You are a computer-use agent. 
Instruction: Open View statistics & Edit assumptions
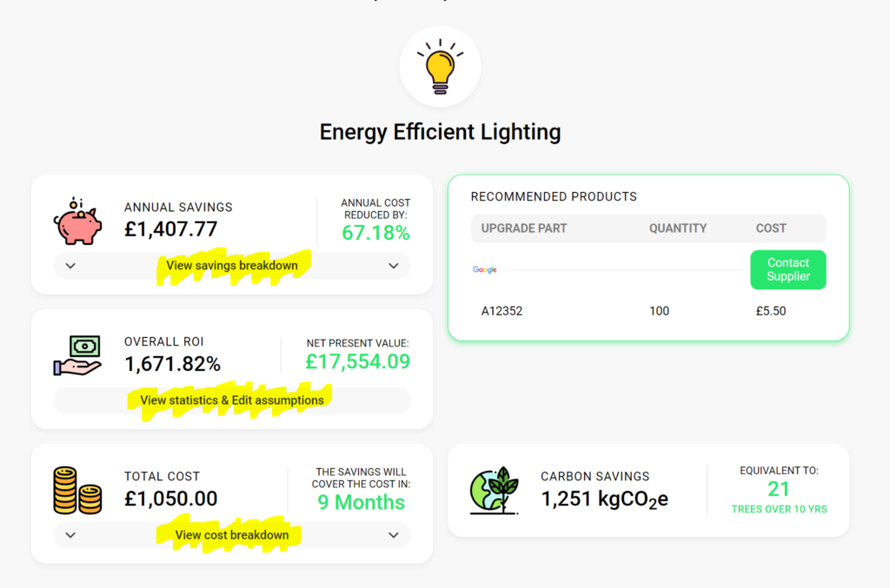click(231, 400)
